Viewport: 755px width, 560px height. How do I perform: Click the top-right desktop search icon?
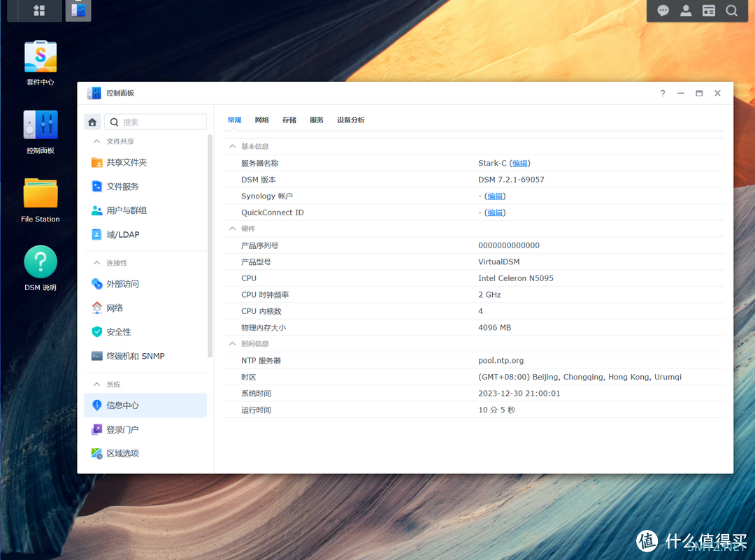pyautogui.click(x=731, y=10)
